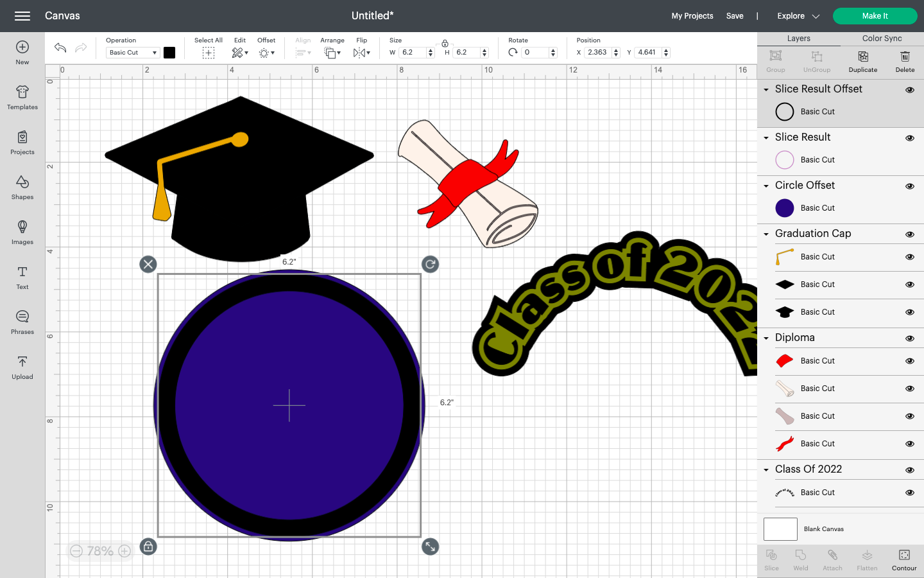Redo the last undone action
Screen dimensions: 924x578
point(81,48)
